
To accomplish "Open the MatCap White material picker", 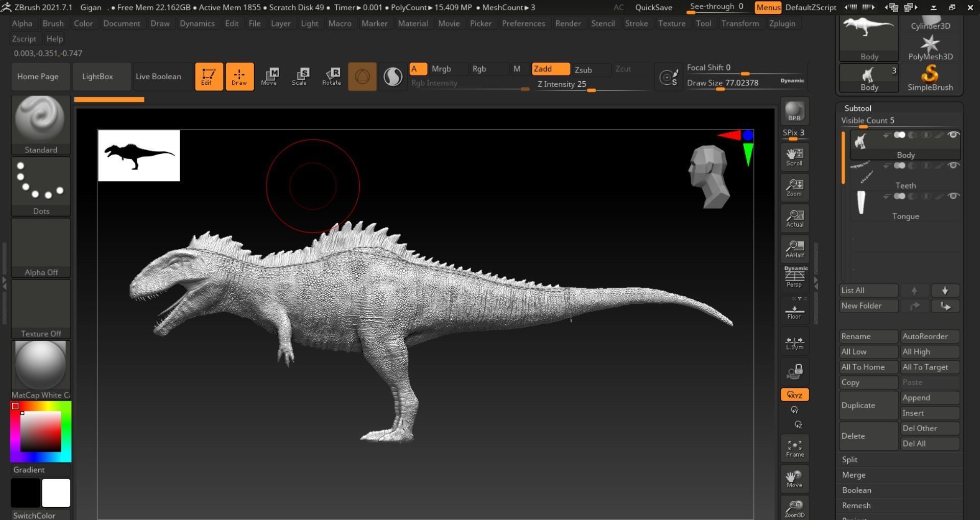I will tap(41, 370).
